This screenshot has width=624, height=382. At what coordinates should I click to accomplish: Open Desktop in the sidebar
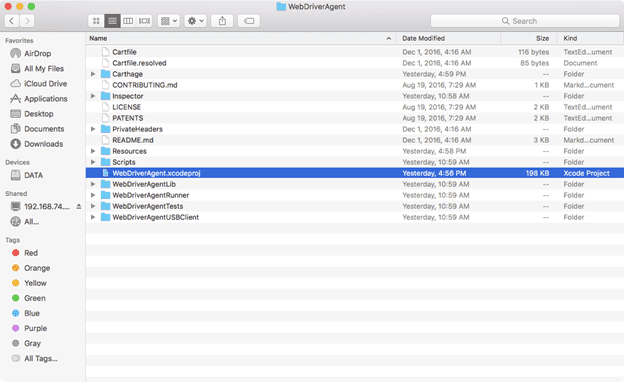click(x=39, y=114)
